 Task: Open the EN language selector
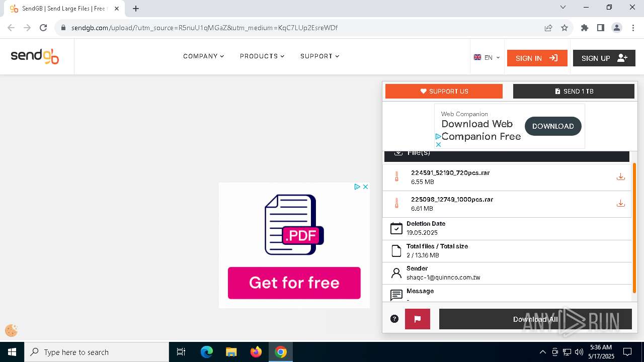[487, 58]
